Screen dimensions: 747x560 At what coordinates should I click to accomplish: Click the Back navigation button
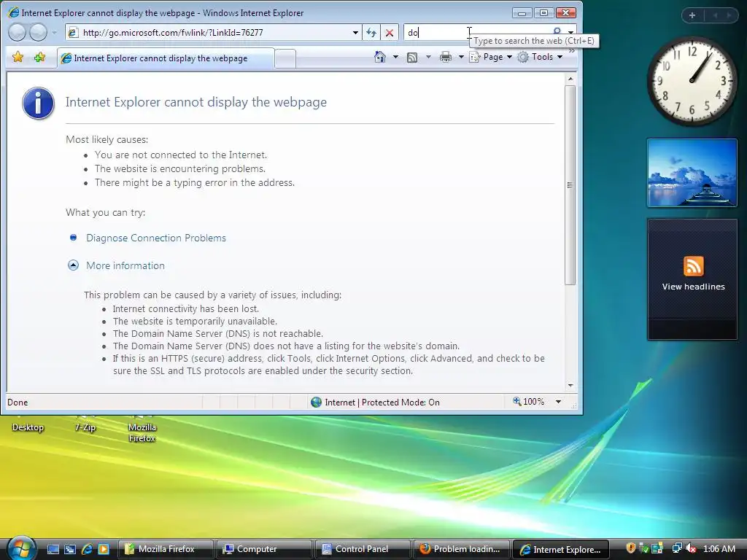click(x=18, y=32)
